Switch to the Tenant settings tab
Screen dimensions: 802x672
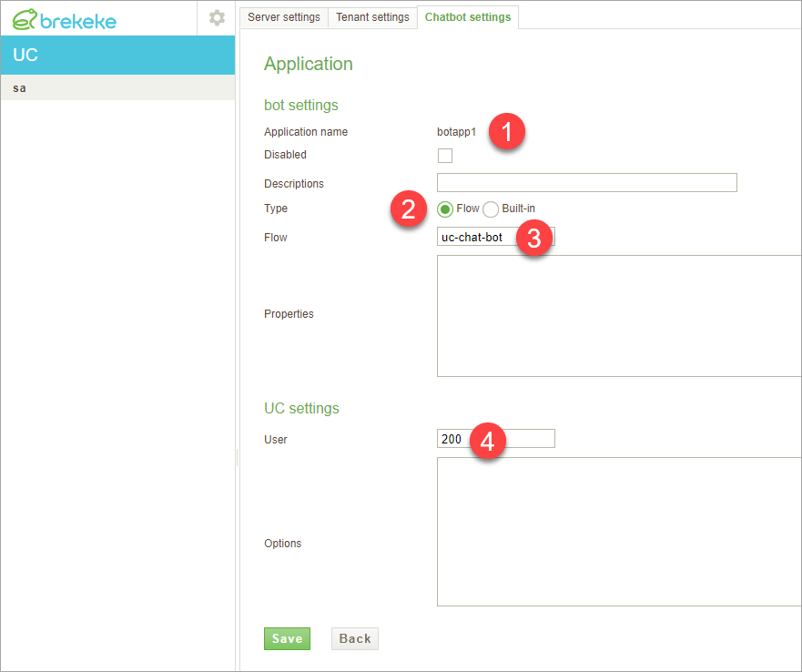[372, 16]
